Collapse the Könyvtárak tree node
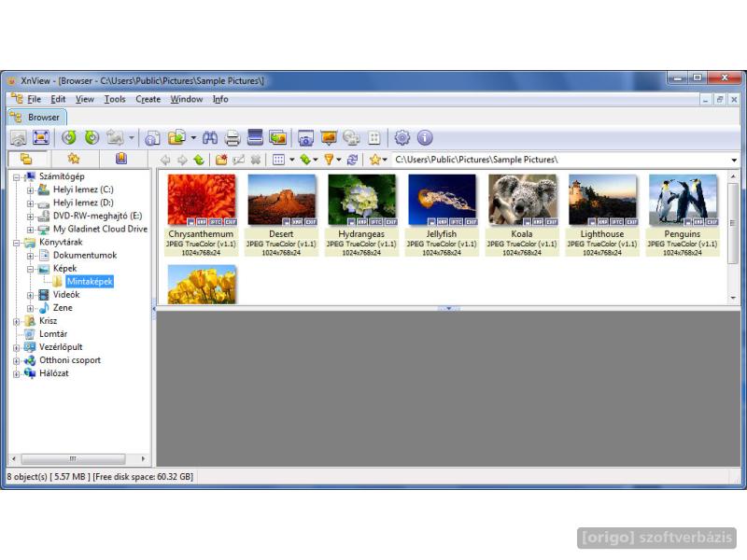Screen dimensions: 747x560 click(x=16, y=243)
